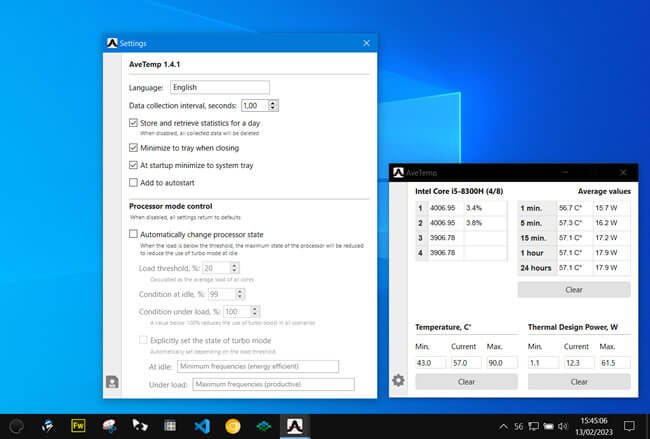Uncheck At startup minimize to system tray
Viewport: 650px width, 439px height.
tap(133, 165)
